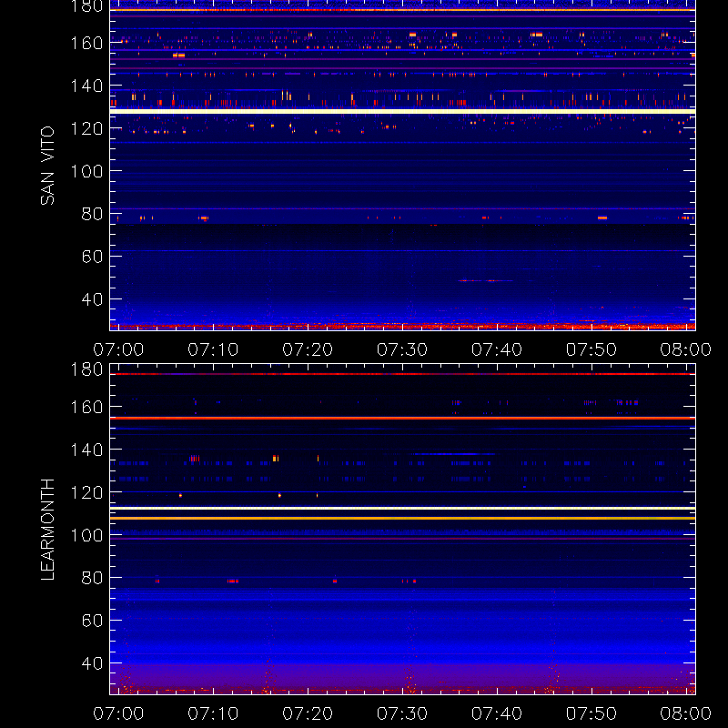The image size is (728, 728).
Task: Select 07:00 time label of San Vito plot
Action: pyautogui.click(x=118, y=349)
